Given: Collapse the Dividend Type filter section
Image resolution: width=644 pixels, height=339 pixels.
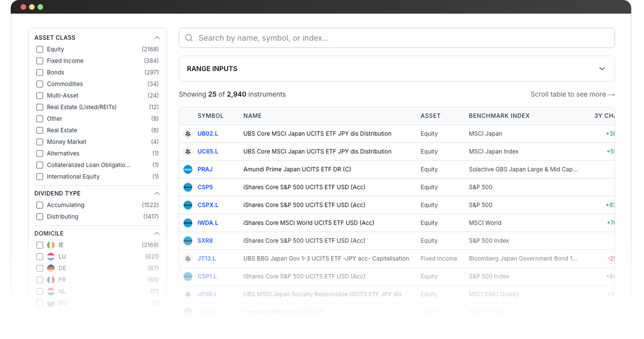Looking at the screenshot, I should (157, 194).
